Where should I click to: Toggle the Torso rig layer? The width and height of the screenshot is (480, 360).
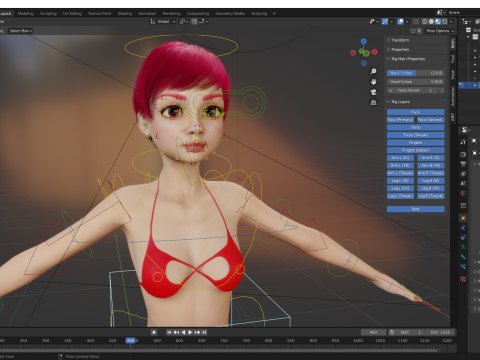(x=415, y=127)
